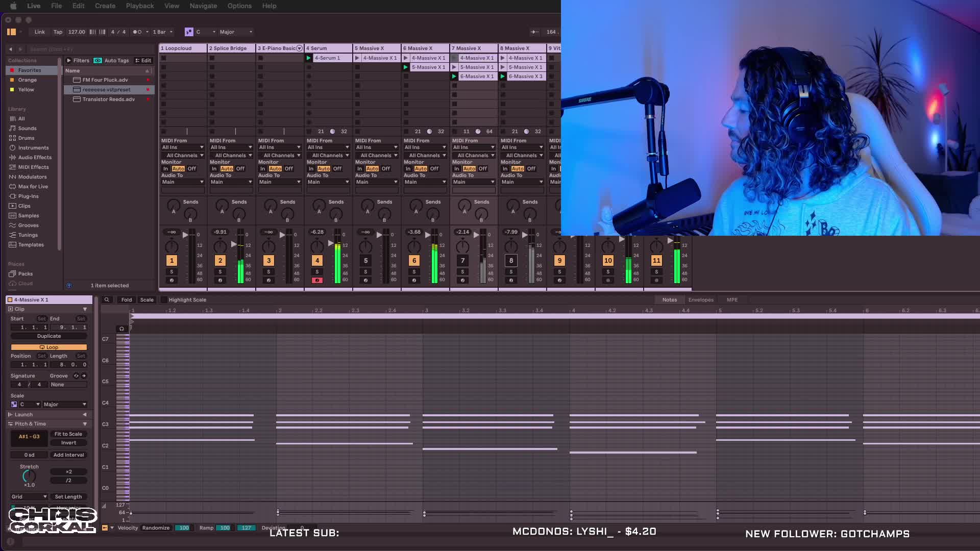Open track 2 All Channels dropdown
This screenshot has width=980, height=551.
(231, 155)
